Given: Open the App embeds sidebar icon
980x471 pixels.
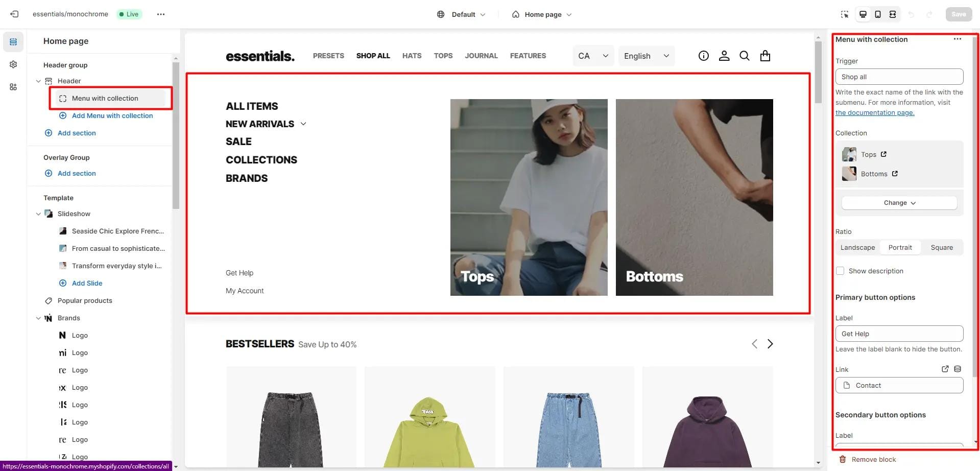Looking at the screenshot, I should 13,87.
